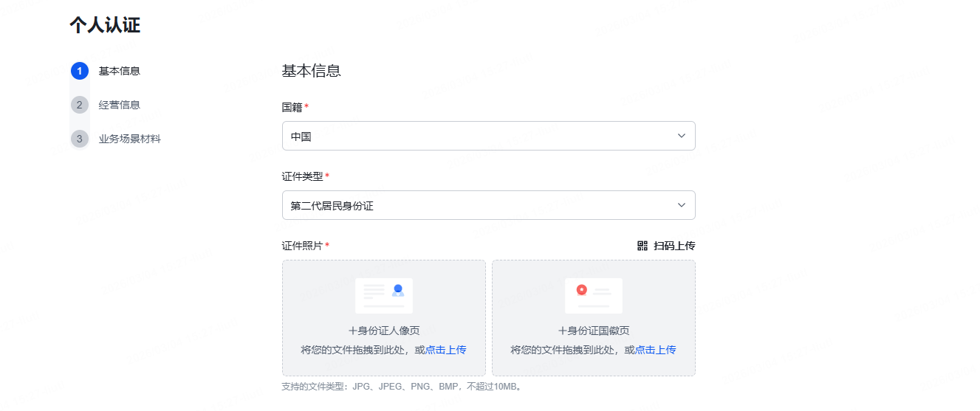Viewport: 980px width, 411px height.
Task: Click the ID national emblem page illustration
Action: point(594,295)
